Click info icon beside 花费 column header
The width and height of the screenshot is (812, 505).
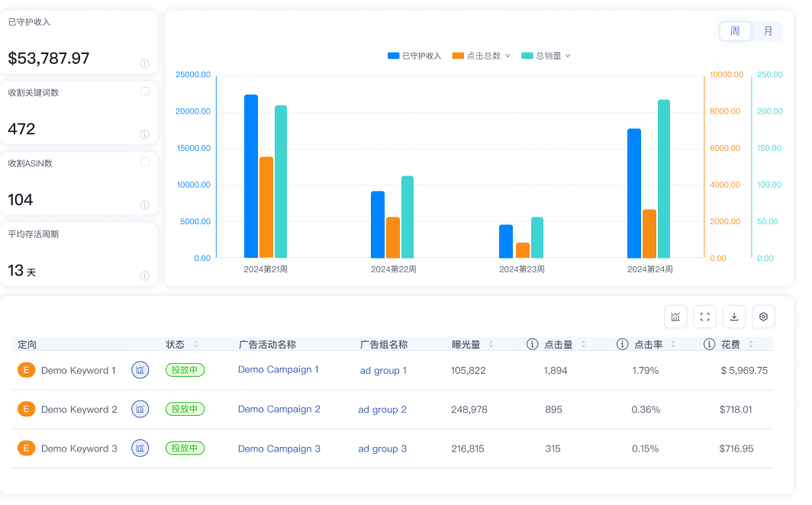(x=709, y=344)
